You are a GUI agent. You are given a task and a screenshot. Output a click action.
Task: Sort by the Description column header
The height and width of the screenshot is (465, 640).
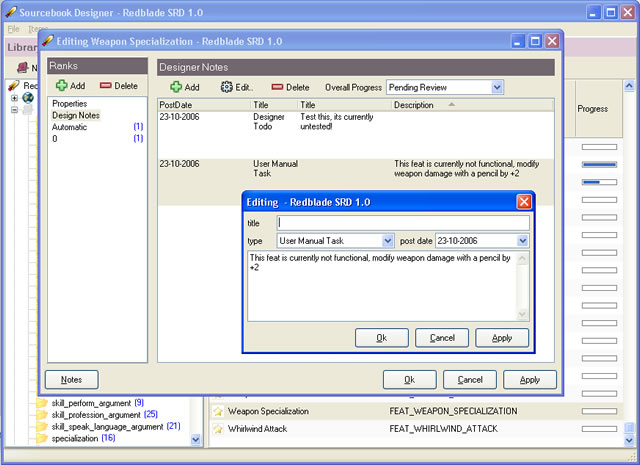[x=472, y=105]
